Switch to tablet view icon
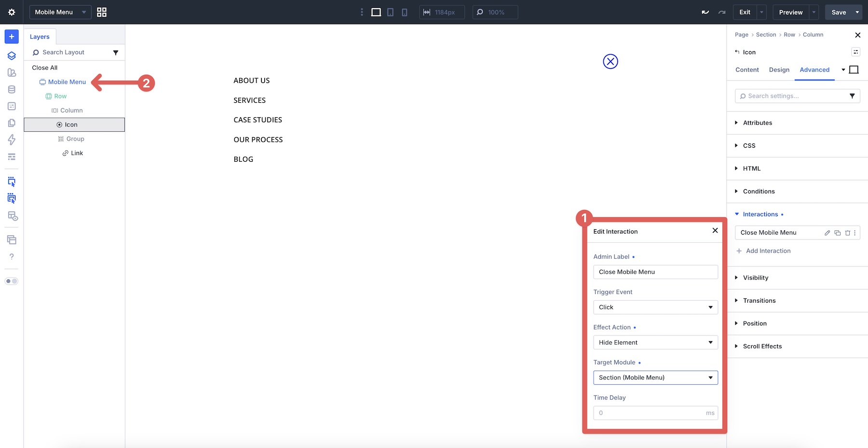868x448 pixels. coord(391,12)
